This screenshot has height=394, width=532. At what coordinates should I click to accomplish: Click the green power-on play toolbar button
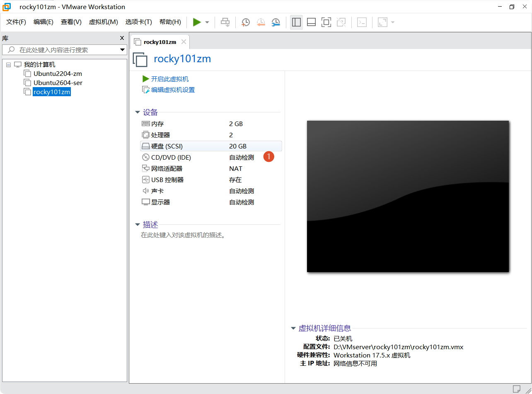point(197,22)
